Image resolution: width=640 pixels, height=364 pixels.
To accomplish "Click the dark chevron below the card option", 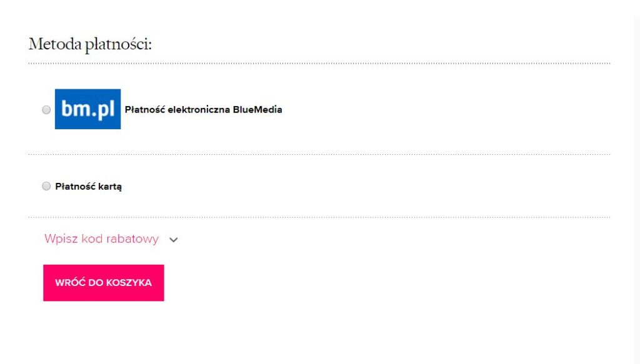I will click(174, 240).
